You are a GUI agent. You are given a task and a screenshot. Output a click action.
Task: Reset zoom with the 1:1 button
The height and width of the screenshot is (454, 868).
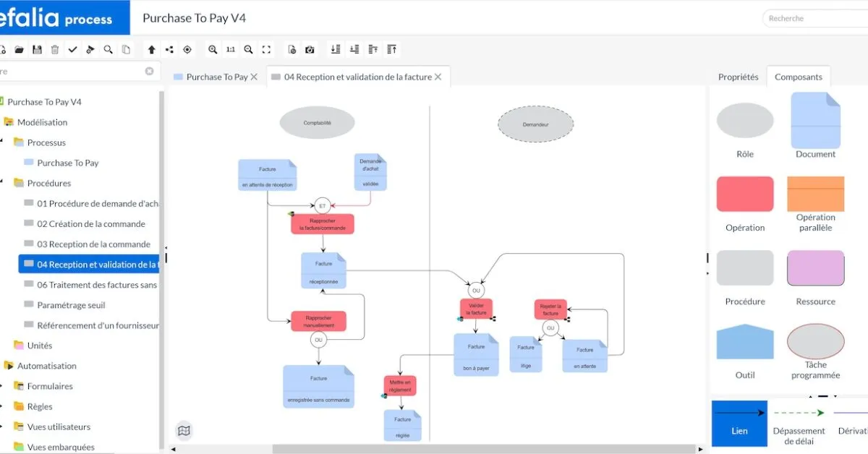pos(230,50)
